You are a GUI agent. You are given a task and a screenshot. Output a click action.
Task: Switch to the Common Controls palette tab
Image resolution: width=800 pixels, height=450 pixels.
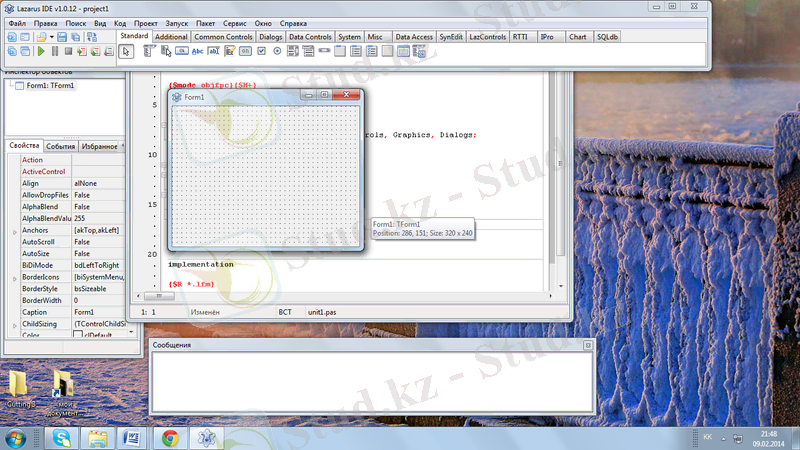pyautogui.click(x=223, y=37)
